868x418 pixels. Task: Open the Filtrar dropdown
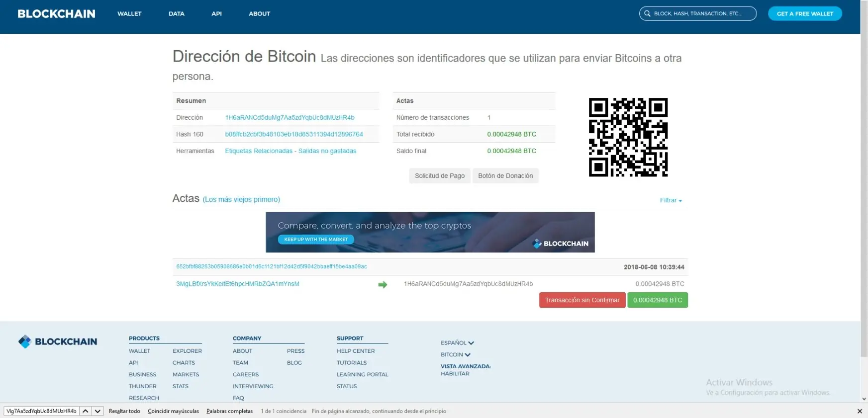[x=671, y=200]
